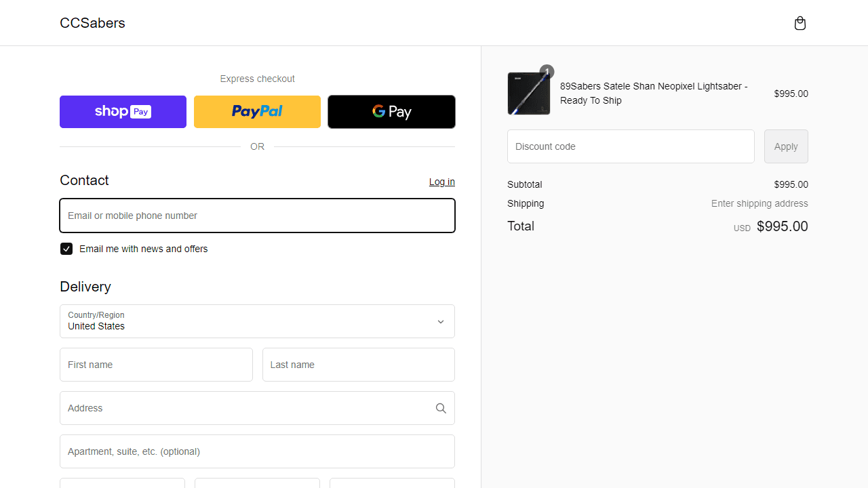Open the shopping bag cart icon
868x488 pixels.
(800, 23)
